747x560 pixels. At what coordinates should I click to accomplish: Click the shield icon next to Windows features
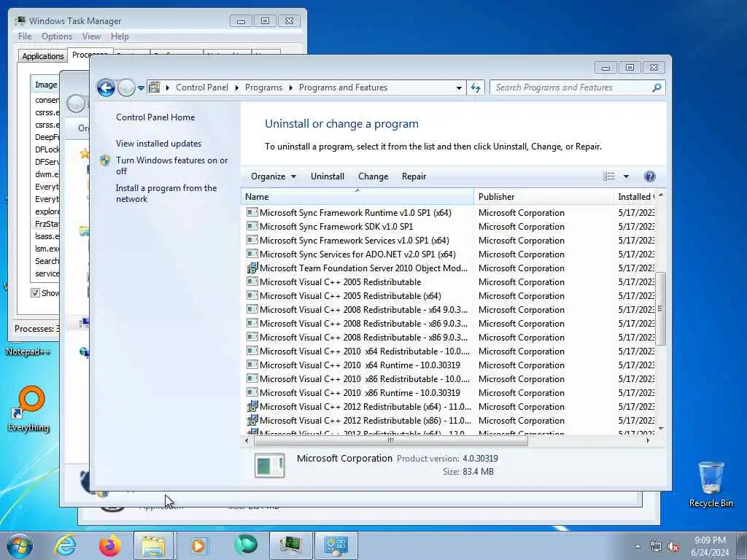tap(105, 160)
